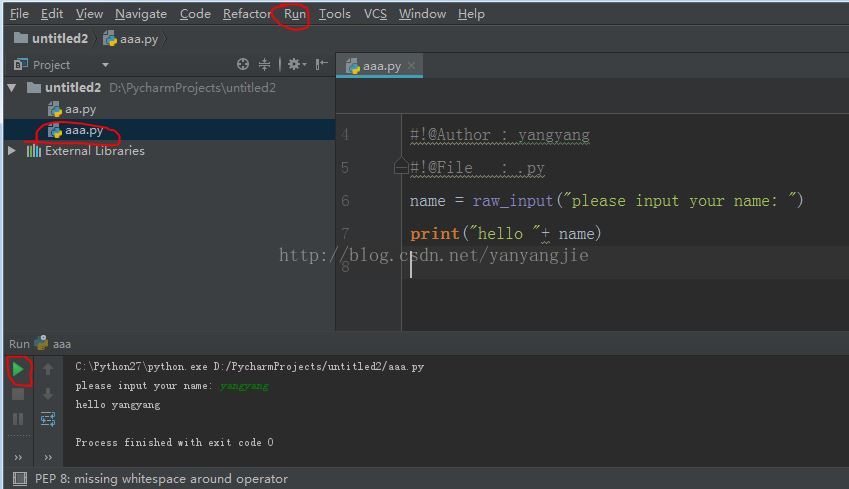Collapse the untitled2 project folder

tap(12, 88)
